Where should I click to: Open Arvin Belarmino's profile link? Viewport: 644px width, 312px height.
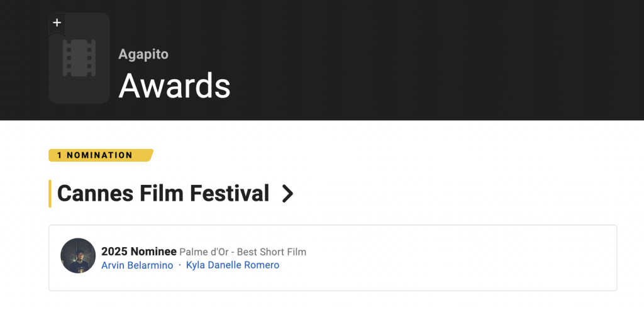[x=137, y=265]
